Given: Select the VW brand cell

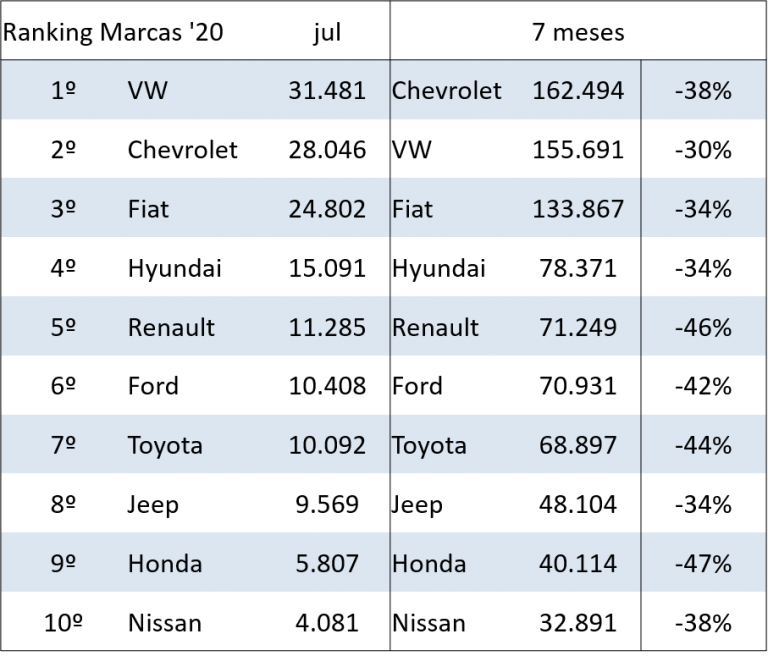Looking at the screenshot, I should [148, 91].
